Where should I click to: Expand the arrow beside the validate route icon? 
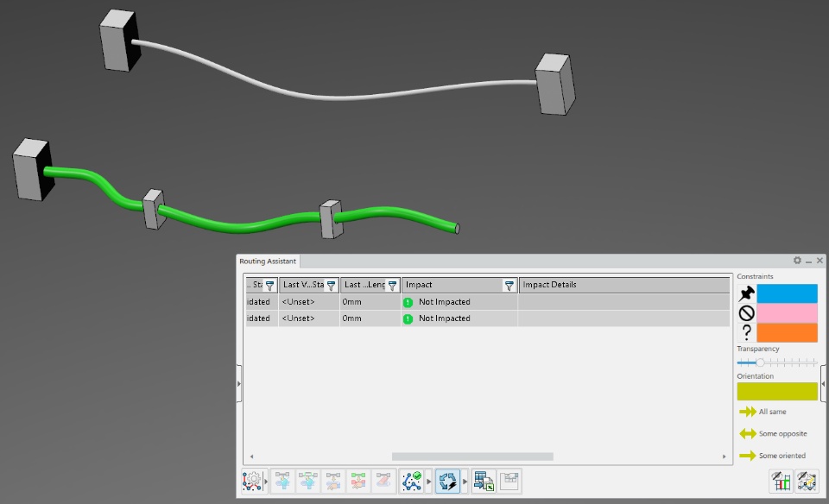click(x=429, y=482)
